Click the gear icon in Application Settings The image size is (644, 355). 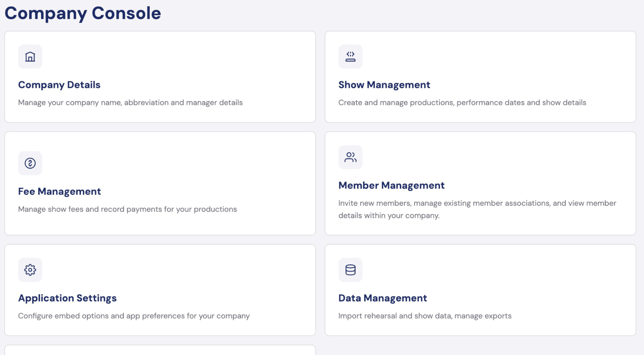[x=30, y=270]
